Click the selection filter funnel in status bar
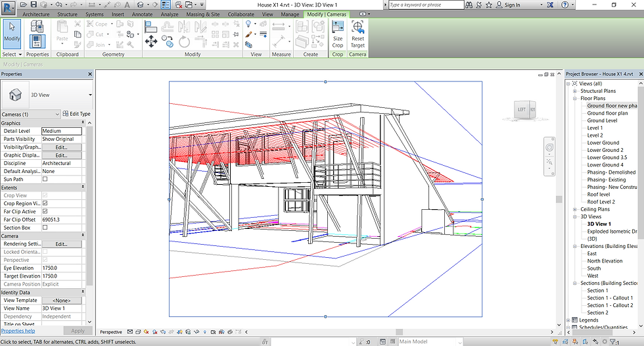Image resolution: width=644 pixels, height=346 pixels. click(x=612, y=341)
